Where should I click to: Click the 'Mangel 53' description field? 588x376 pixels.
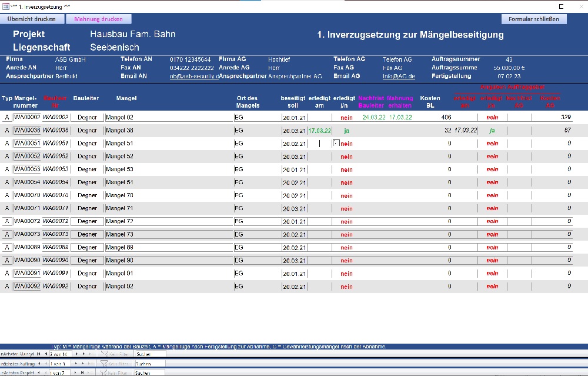[x=169, y=169]
